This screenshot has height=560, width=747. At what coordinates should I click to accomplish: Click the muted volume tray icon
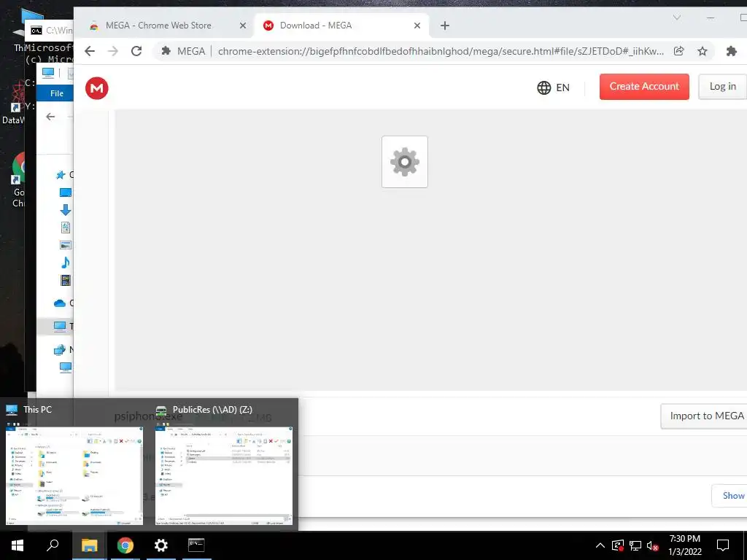(x=653, y=545)
